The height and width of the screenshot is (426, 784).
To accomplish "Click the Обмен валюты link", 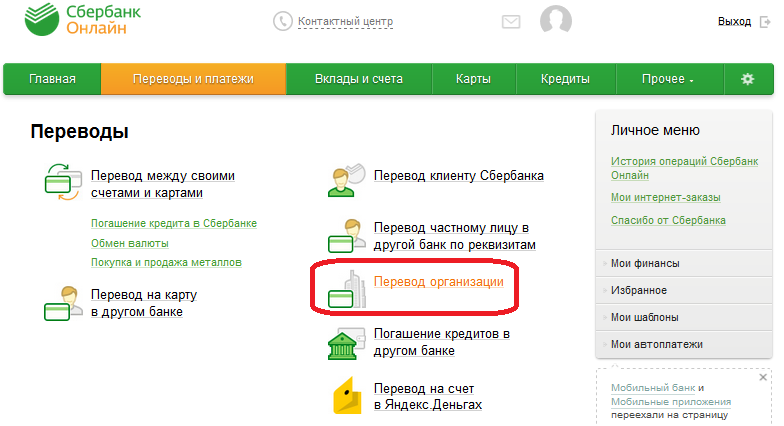I will click(x=130, y=244).
